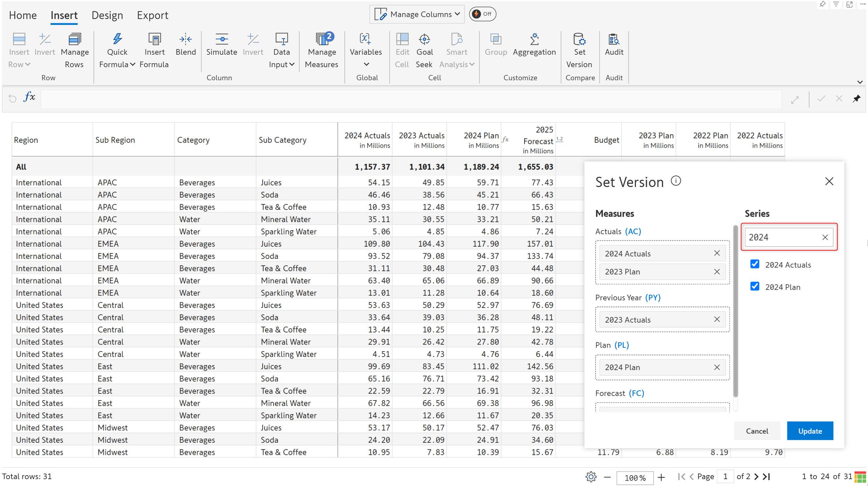Click the grid settings gear icon
Viewport: 868px width, 486px height.
[x=591, y=477]
